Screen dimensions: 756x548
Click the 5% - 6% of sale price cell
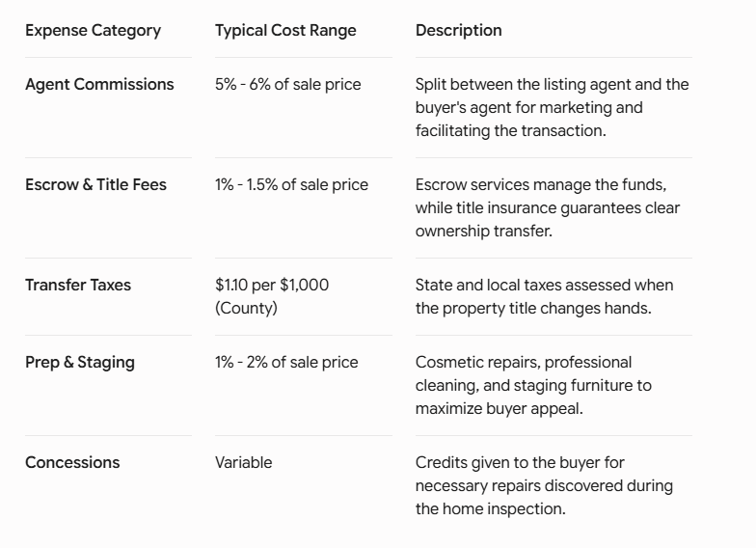click(x=287, y=85)
